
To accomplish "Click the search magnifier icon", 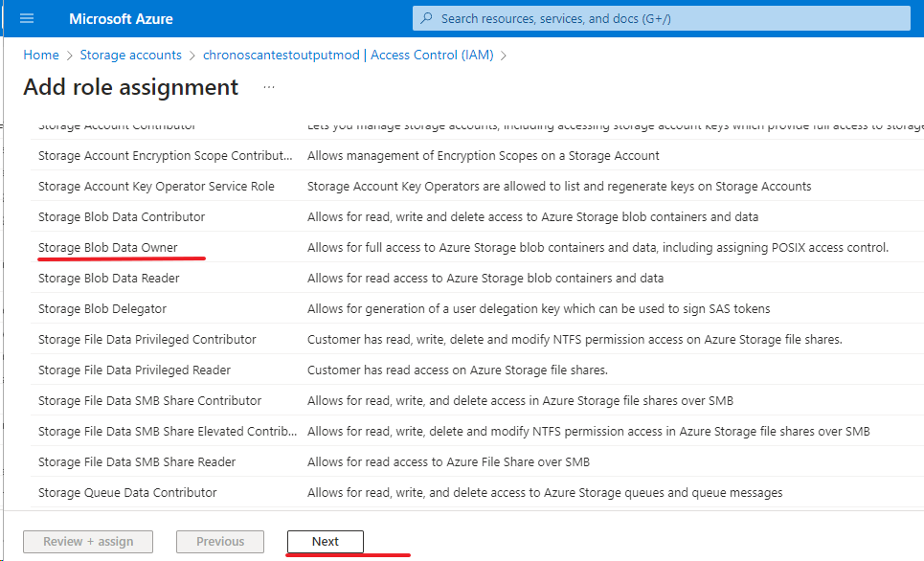I will click(x=427, y=18).
